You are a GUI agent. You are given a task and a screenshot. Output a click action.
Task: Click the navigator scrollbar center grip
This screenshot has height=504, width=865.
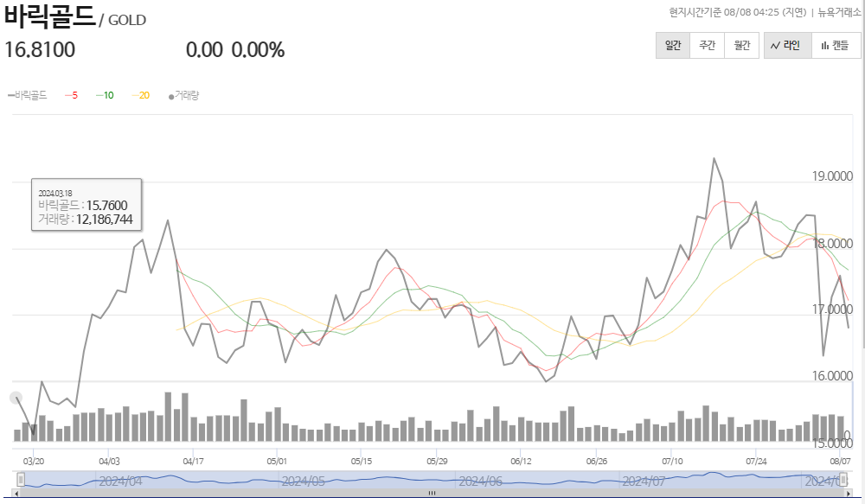pyautogui.click(x=432, y=493)
